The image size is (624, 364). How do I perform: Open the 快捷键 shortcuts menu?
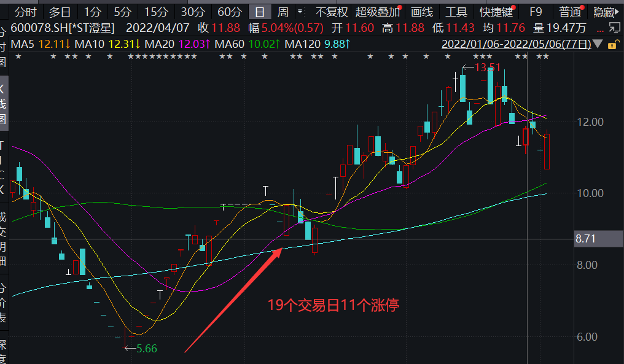496,12
